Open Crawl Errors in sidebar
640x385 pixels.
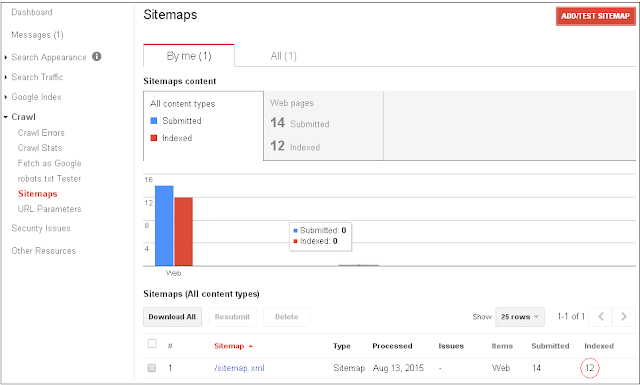pos(41,133)
